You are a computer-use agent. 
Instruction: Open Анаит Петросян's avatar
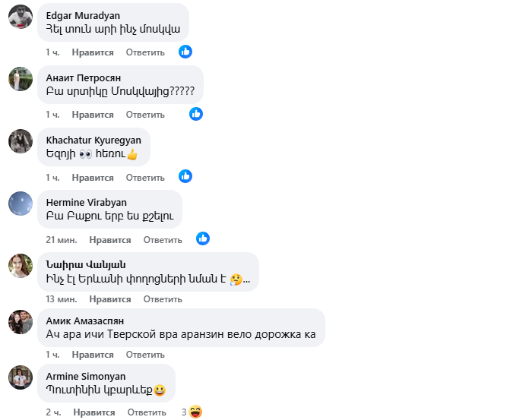(x=21, y=79)
